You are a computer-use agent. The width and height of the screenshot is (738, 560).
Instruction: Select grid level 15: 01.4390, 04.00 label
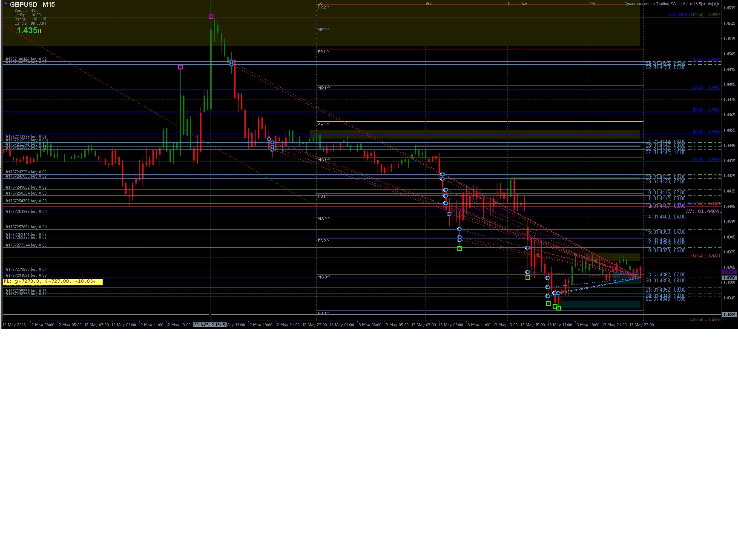[666, 232]
